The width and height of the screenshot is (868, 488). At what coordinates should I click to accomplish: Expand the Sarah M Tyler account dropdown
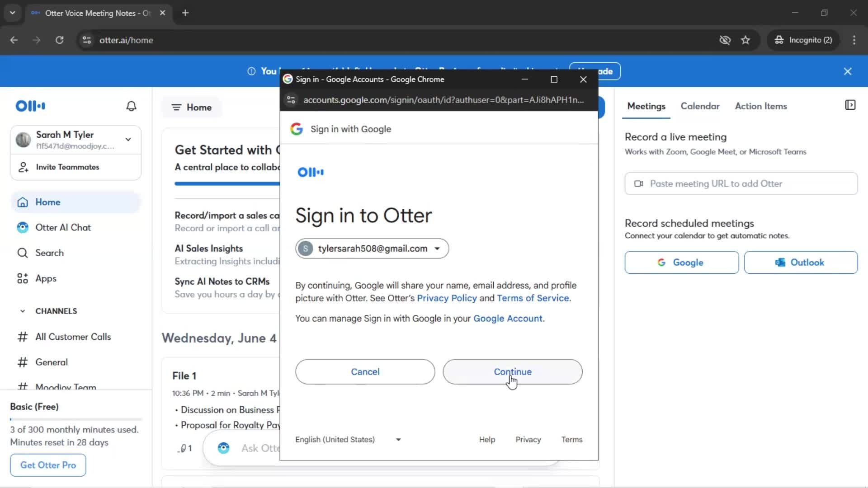[x=128, y=140]
